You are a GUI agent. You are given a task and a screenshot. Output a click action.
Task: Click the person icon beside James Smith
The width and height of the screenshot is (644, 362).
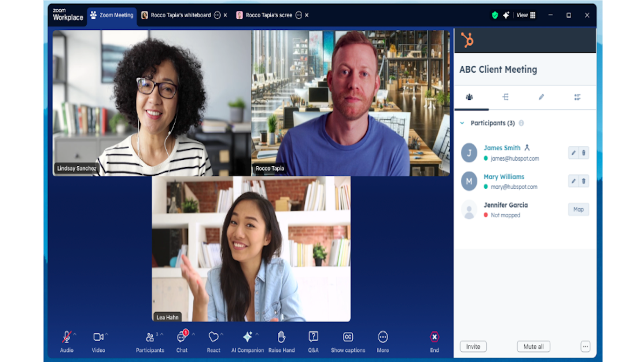click(527, 148)
